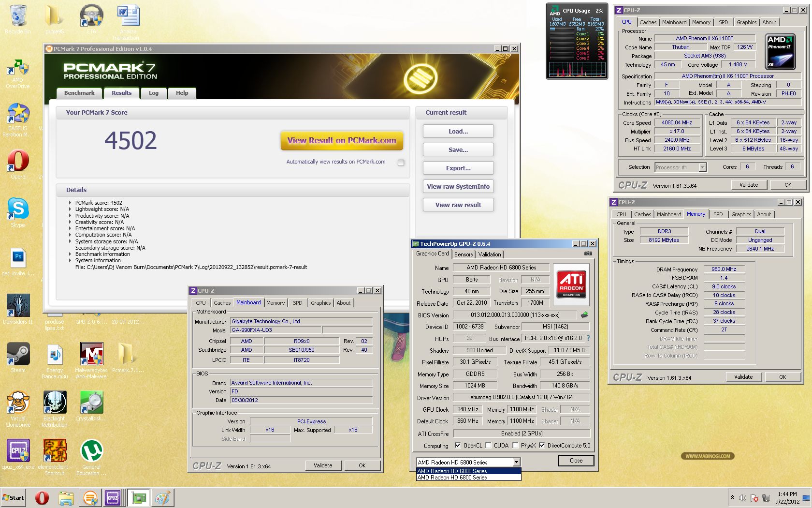Click GPU-Z BIOS save chip icon
This screenshot has width=812, height=508.
pos(584,315)
